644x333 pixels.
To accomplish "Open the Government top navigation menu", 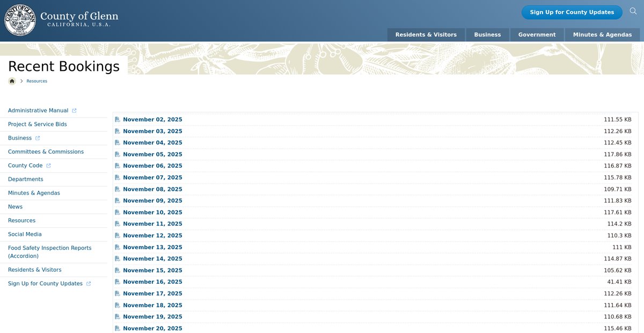I will click(x=537, y=34).
